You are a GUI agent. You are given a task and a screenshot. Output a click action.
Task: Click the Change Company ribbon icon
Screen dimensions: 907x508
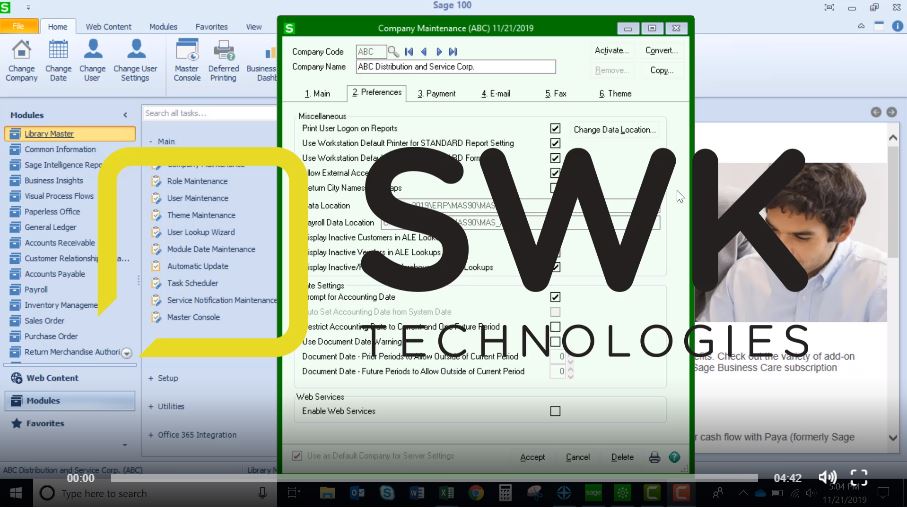pyautogui.click(x=21, y=60)
